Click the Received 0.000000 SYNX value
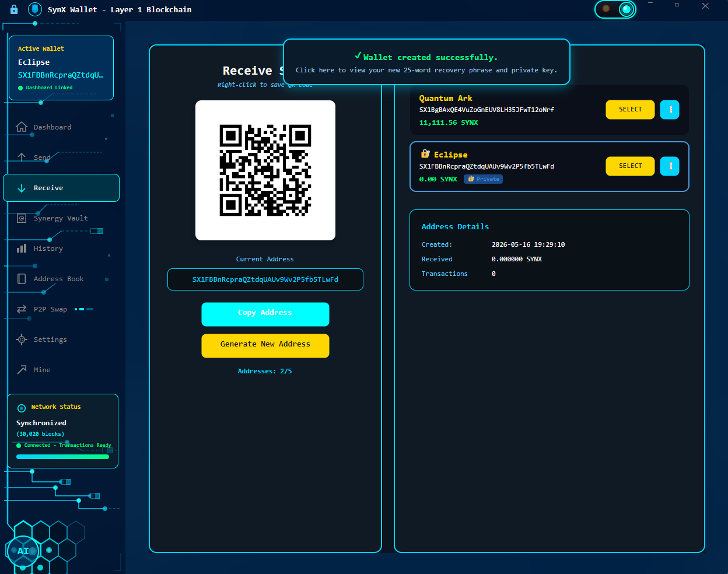This screenshot has width=728, height=574. [x=517, y=259]
